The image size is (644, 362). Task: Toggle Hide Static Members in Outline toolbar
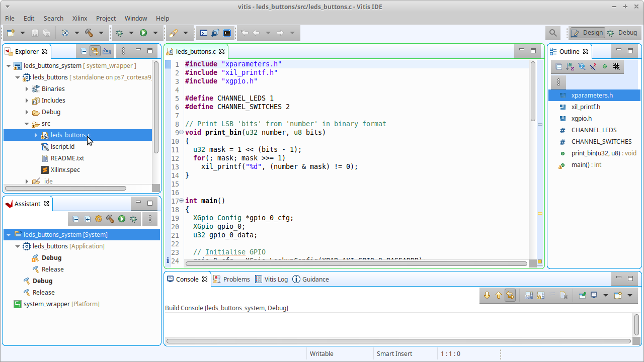pyautogui.click(x=593, y=66)
